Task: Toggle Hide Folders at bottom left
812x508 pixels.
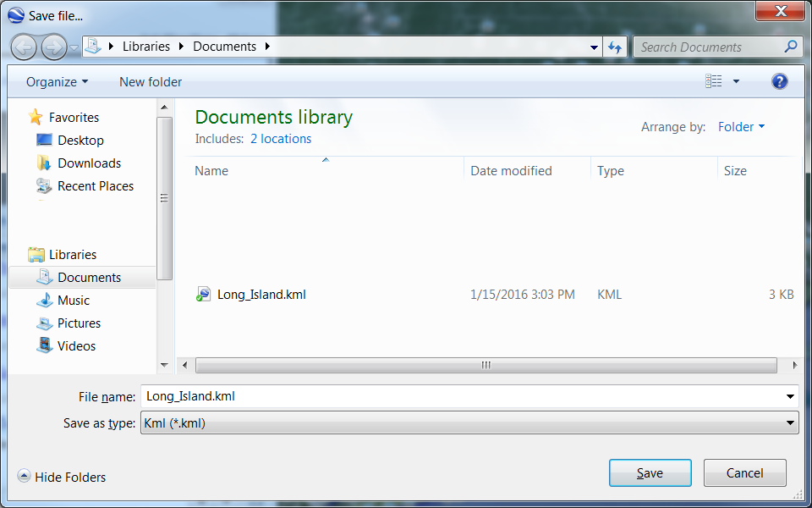Action: [62, 478]
